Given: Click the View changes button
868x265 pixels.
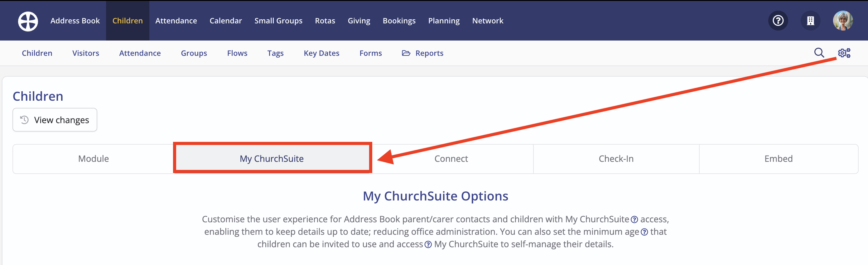Looking at the screenshot, I should (x=55, y=120).
